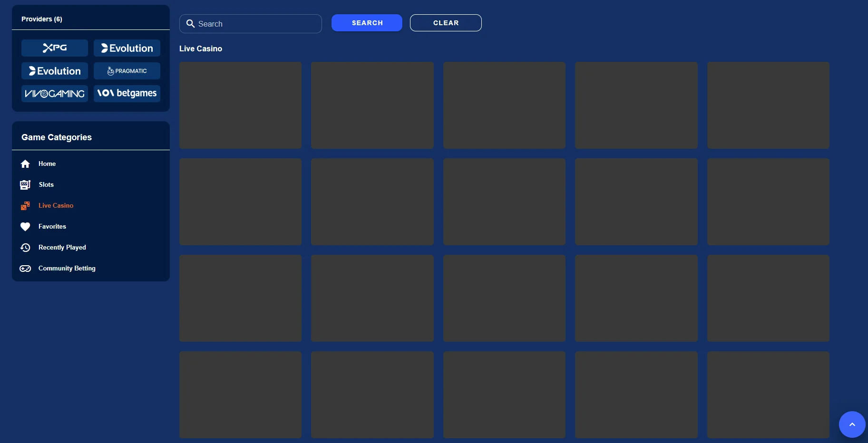
Task: Click the Favorites heart icon
Action: coord(25,227)
